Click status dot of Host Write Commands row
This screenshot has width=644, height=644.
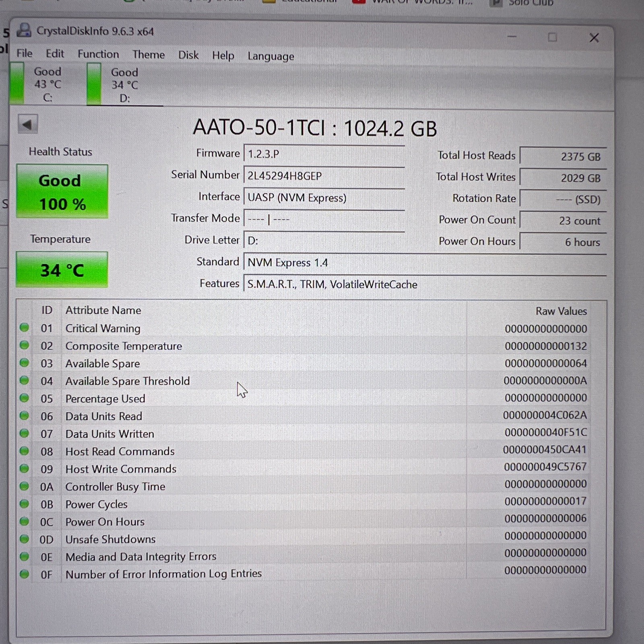click(24, 469)
